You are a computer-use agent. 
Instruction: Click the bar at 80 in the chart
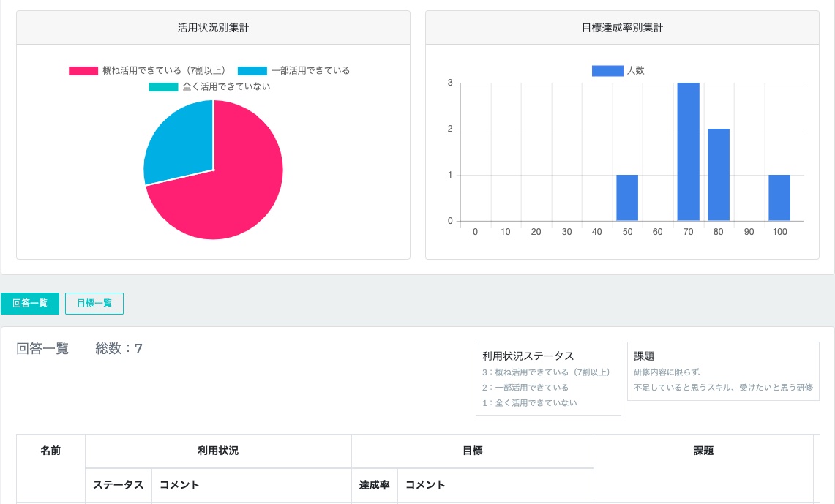[x=719, y=175]
